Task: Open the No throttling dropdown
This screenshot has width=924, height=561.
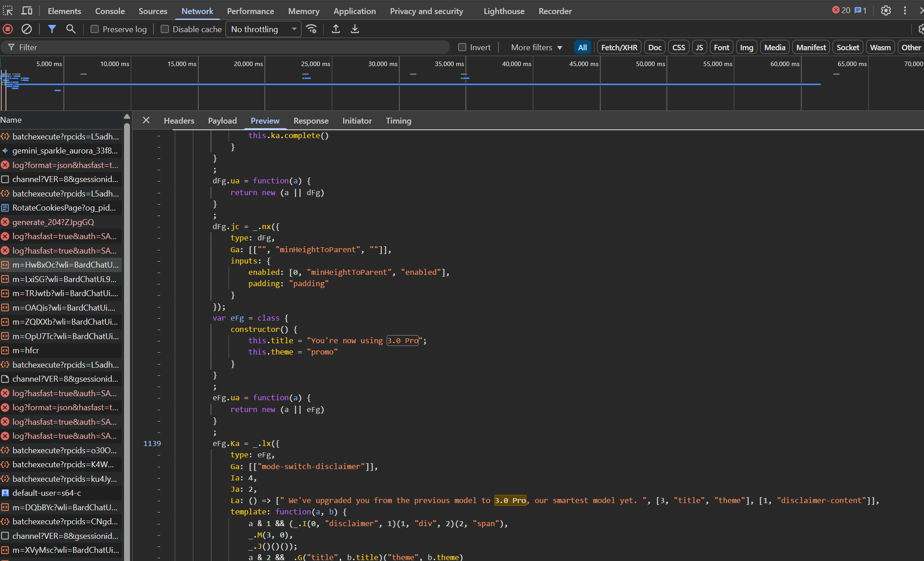Action: [x=263, y=29]
